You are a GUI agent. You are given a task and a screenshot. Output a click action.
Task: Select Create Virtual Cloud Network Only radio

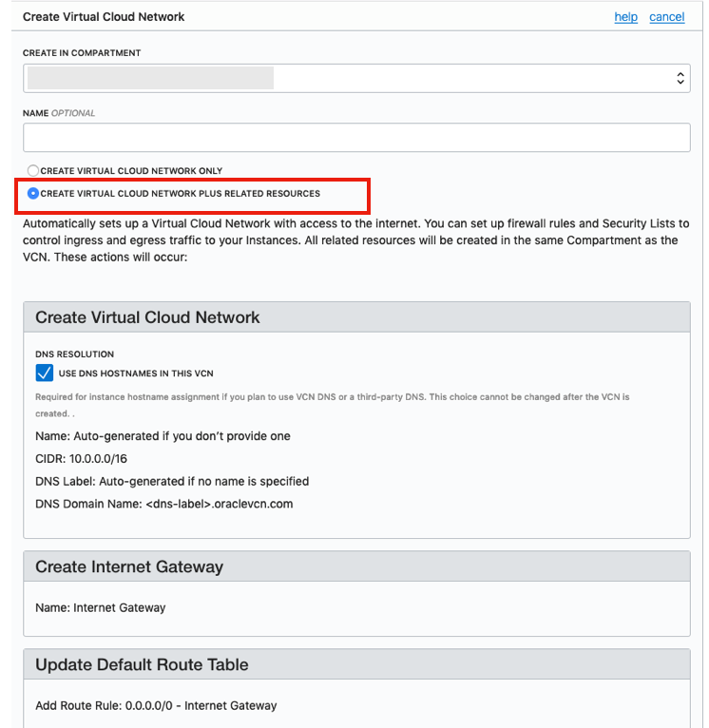click(33, 171)
